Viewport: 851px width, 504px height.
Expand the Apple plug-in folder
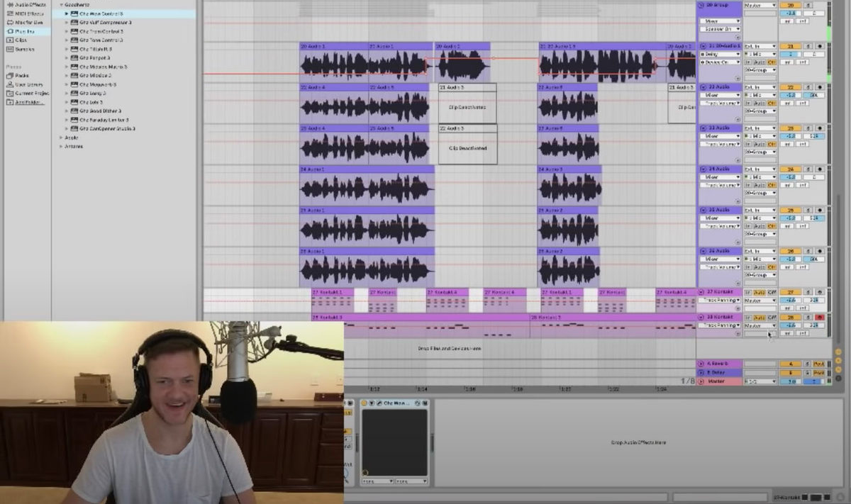(x=60, y=138)
